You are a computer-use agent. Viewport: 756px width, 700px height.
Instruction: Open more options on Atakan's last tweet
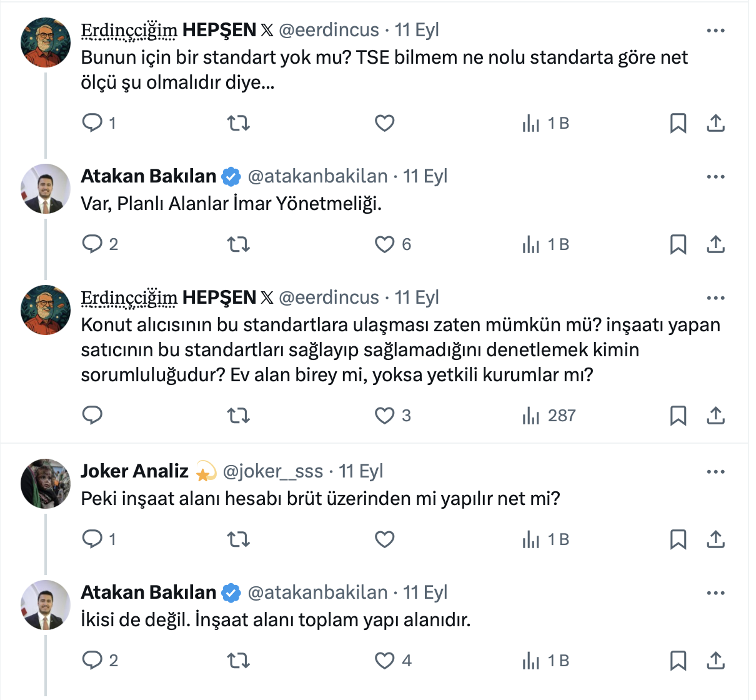point(715,593)
